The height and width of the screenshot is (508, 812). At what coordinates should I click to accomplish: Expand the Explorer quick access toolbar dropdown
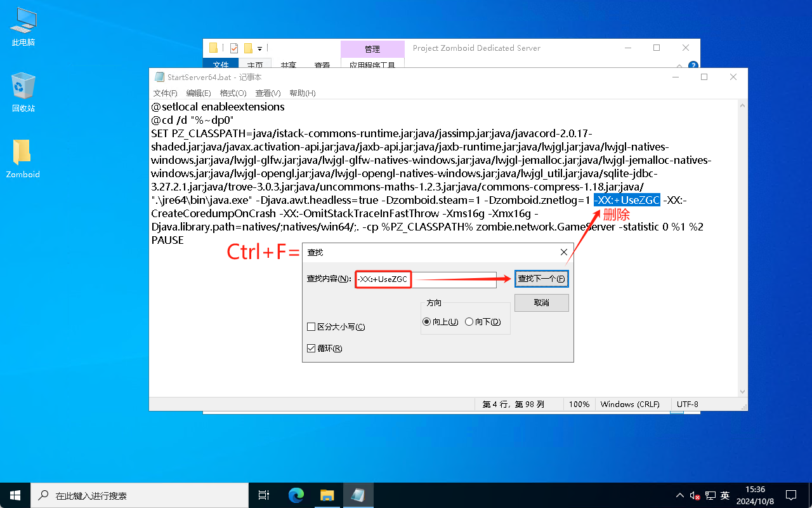pyautogui.click(x=259, y=48)
